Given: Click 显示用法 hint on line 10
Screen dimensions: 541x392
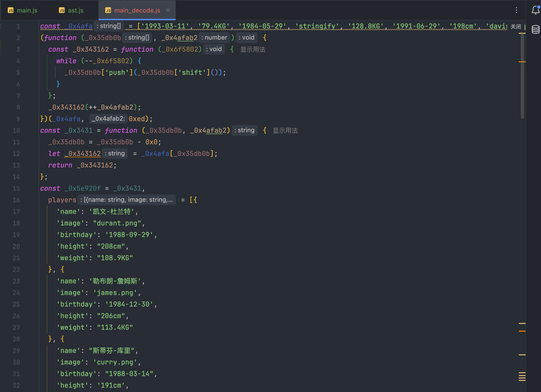Looking at the screenshot, I should 285,131.
